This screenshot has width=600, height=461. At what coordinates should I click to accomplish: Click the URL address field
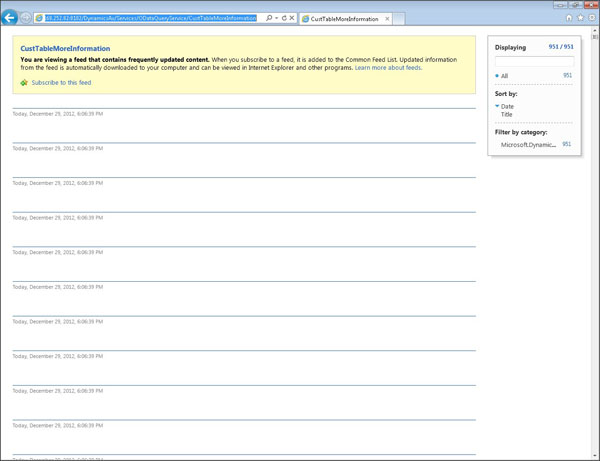click(x=150, y=18)
